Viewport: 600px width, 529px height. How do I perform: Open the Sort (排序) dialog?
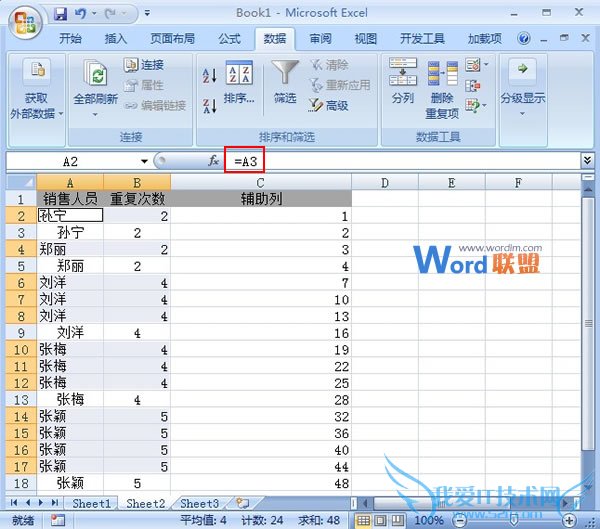pos(239,82)
